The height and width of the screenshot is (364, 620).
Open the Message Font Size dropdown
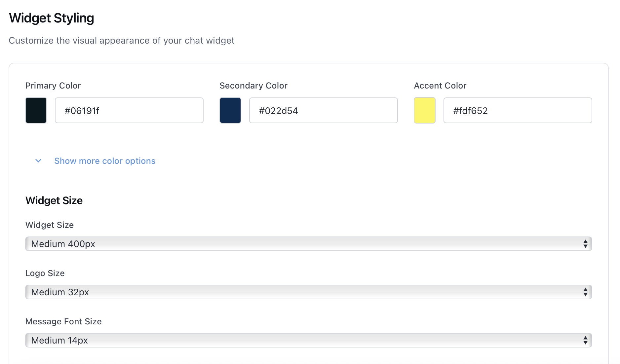click(308, 340)
